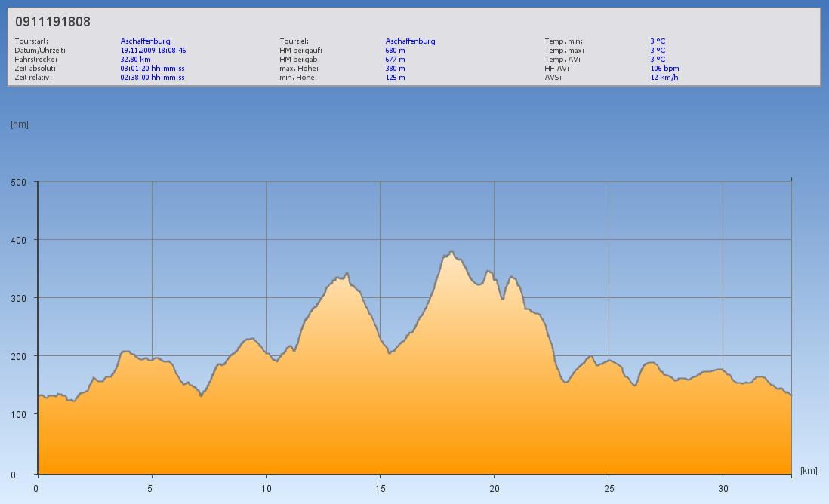Click the HM bergauf value 680 m
This screenshot has width=829, height=504.
click(x=395, y=50)
